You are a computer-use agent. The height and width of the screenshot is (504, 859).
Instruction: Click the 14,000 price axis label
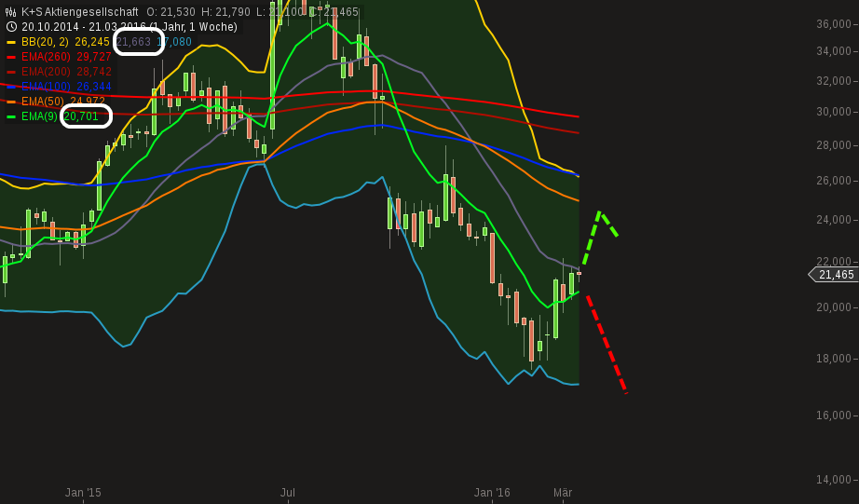(834, 480)
